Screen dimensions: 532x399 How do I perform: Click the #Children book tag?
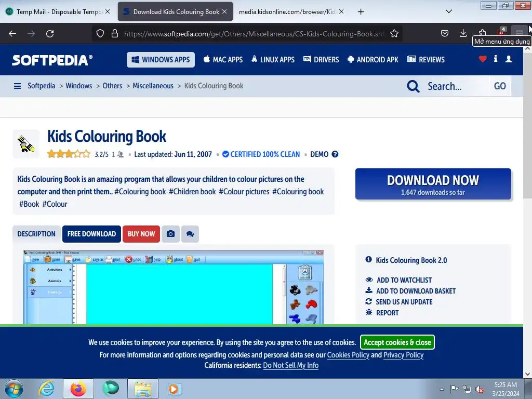192,192
